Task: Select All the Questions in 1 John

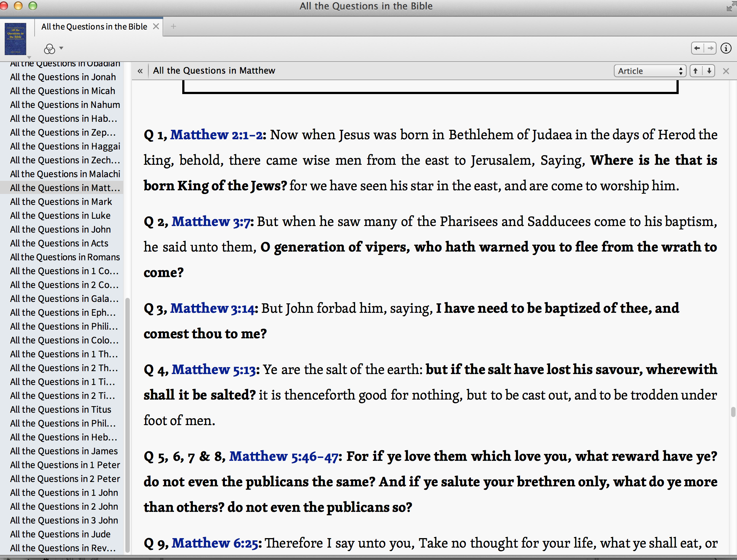Action: tap(64, 493)
